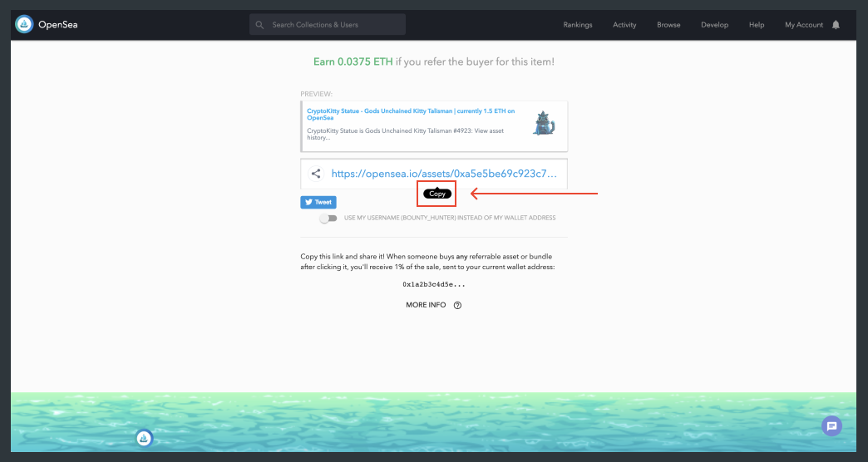Open the chat support bubble
The height and width of the screenshot is (462, 868).
(x=831, y=426)
